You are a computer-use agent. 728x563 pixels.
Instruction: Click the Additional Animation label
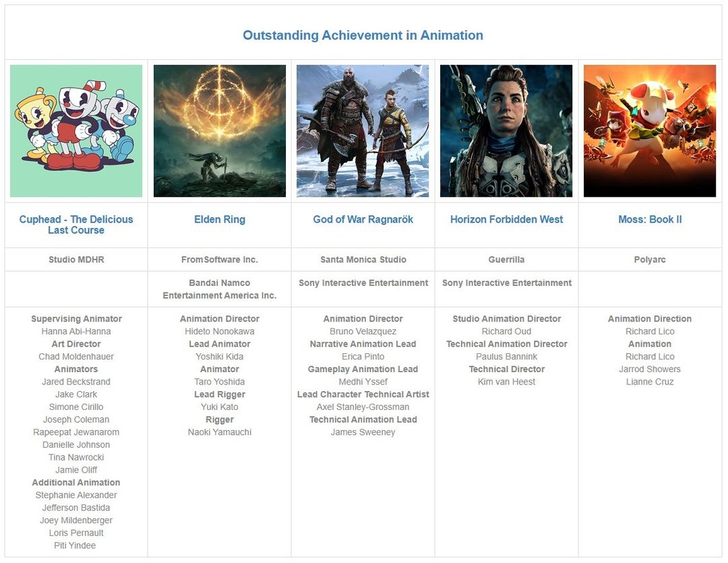[76, 482]
